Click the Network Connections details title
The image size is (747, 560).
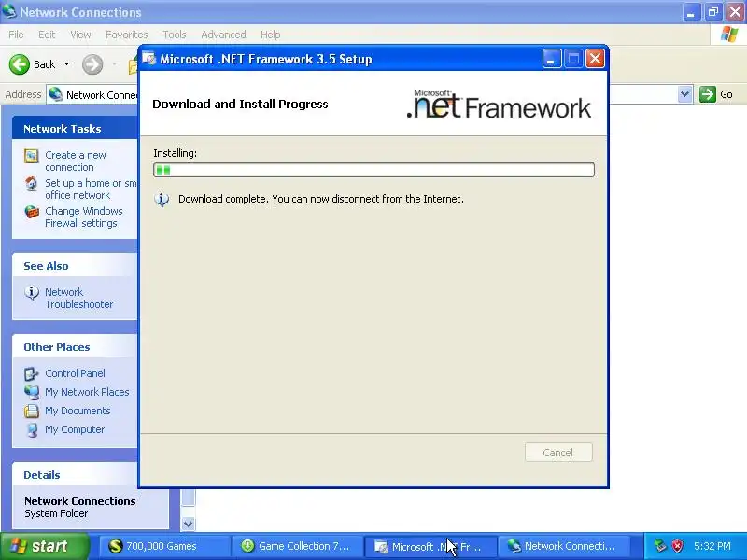click(80, 501)
